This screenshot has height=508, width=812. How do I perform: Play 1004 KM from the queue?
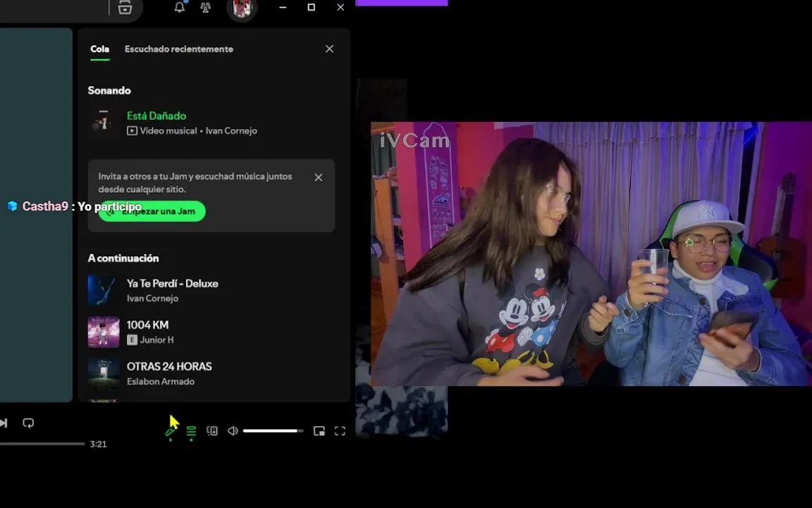147,325
